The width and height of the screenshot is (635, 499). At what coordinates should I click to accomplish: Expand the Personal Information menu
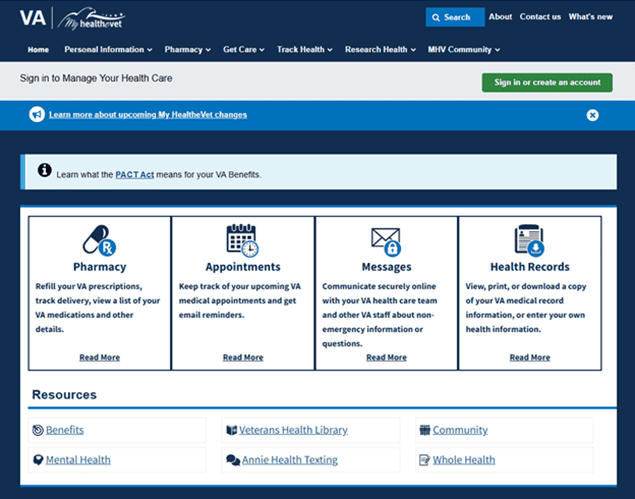pos(108,49)
